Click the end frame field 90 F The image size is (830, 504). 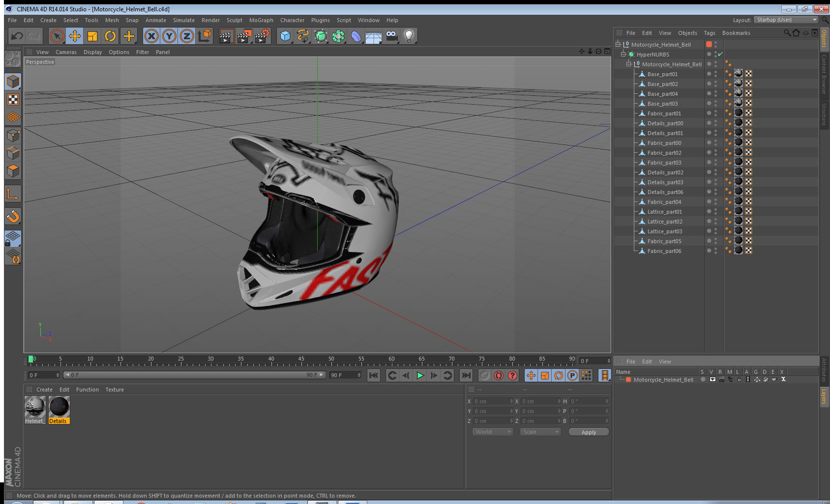(345, 375)
